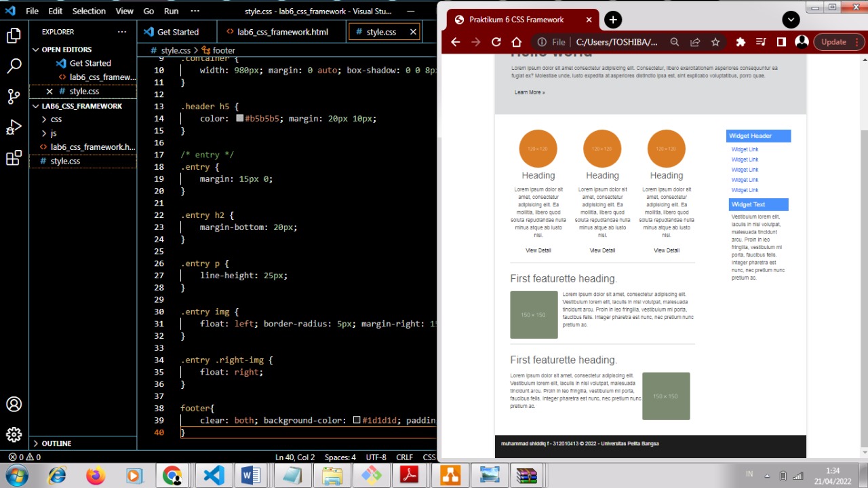868x488 pixels.
Task: Bookmark this page with the star icon
Action: (x=715, y=42)
